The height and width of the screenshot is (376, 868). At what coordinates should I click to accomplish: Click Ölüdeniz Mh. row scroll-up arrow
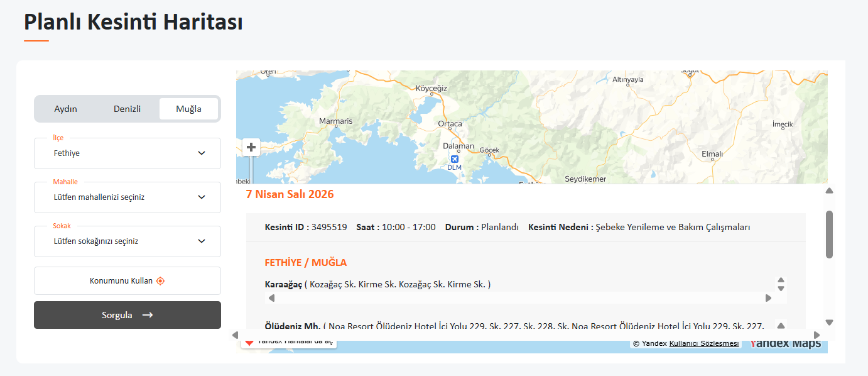point(781,326)
